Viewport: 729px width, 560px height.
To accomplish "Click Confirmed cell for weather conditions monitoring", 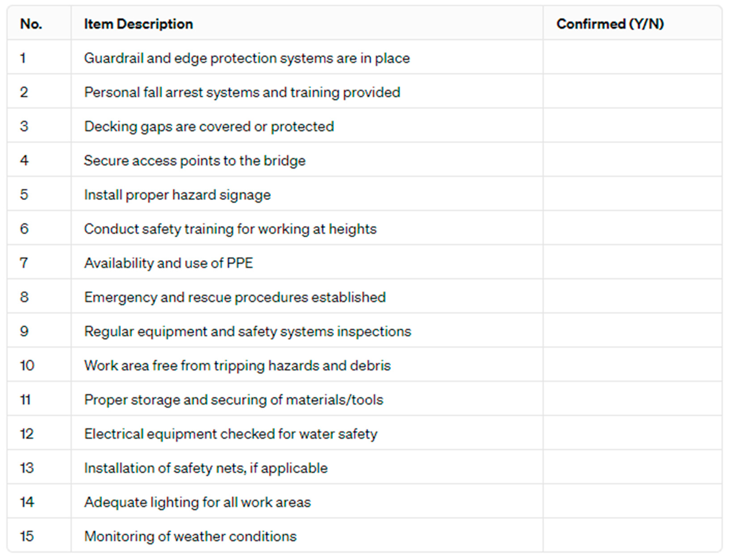I will (x=632, y=536).
